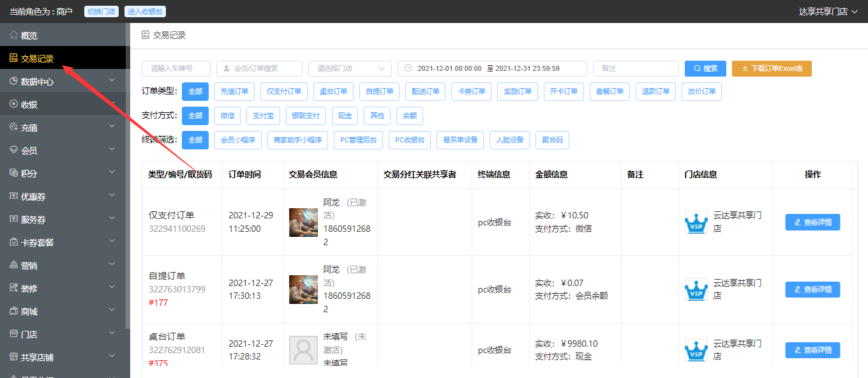
Task: View details of 自提订单 322763013799
Action: [812, 289]
